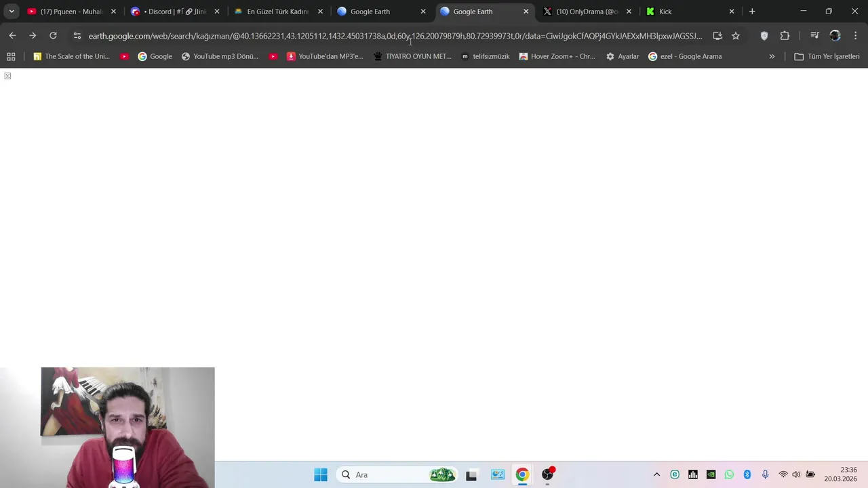Open the Ayarlar bookmark
This screenshot has width=868, height=488.
(623, 56)
